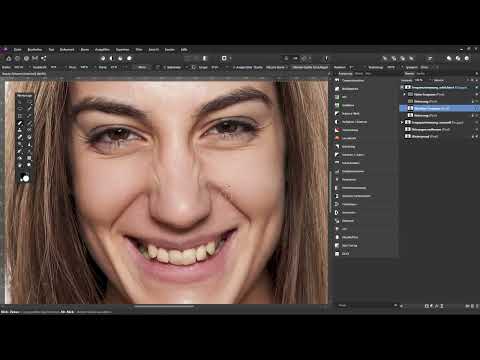Switch to the Develop Persona icon
Image resolution: width=480 pixels, height=360 pixels.
[26, 58]
